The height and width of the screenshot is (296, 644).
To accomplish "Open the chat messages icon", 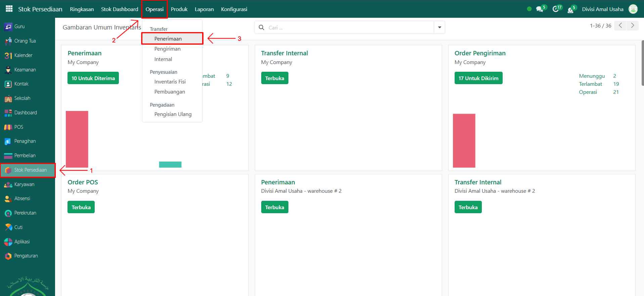I will [539, 9].
